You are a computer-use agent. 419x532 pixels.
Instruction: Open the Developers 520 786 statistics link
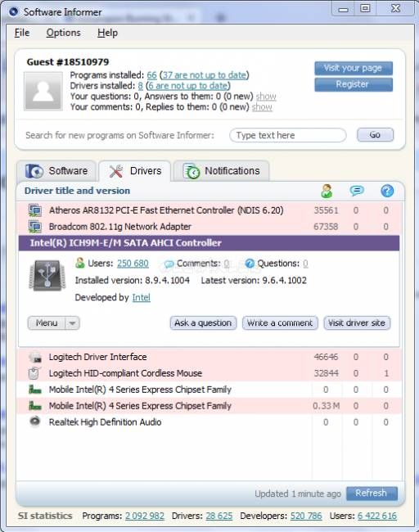tap(306, 516)
